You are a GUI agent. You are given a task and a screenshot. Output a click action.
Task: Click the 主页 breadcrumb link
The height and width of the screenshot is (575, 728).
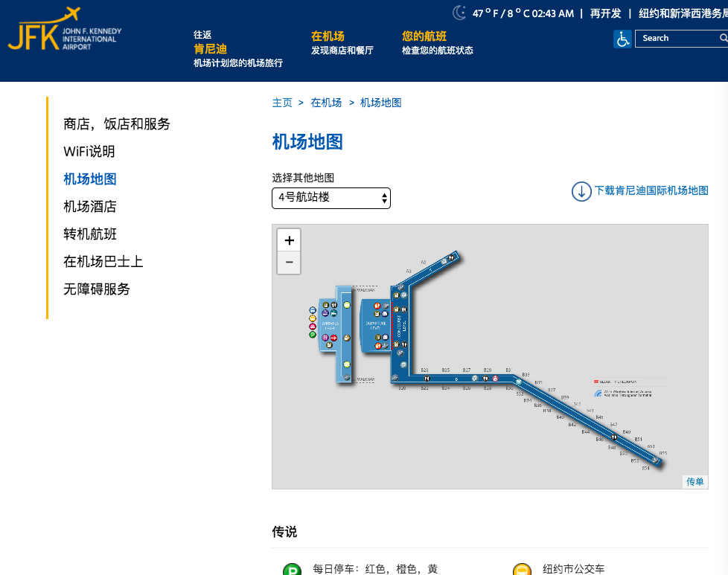[x=282, y=103]
